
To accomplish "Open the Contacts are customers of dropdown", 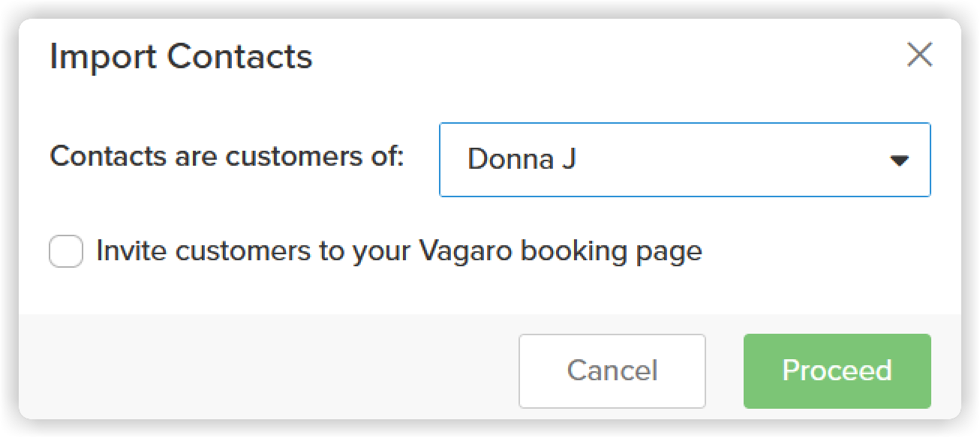I will point(684,160).
